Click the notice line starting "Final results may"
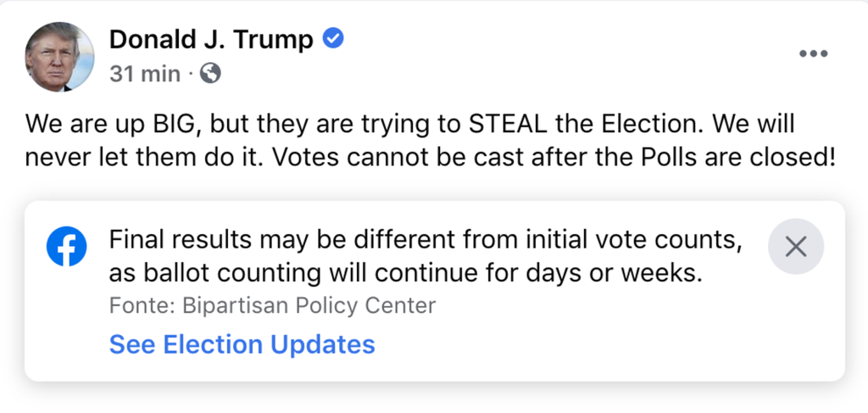The image size is (868, 413). (426, 241)
